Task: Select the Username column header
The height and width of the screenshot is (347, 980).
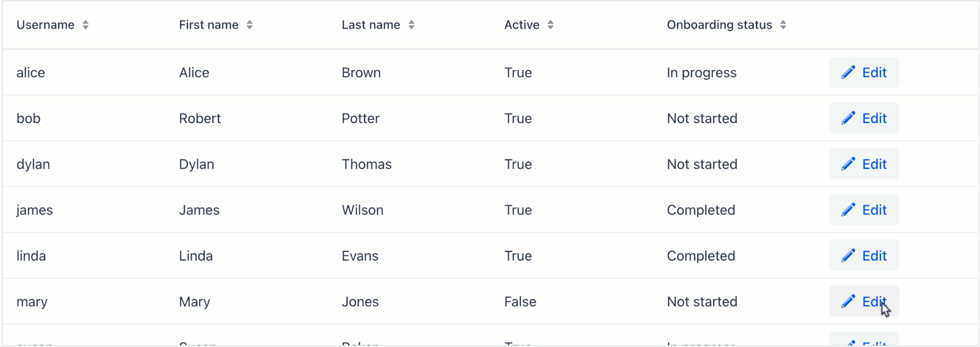Action: click(x=45, y=24)
